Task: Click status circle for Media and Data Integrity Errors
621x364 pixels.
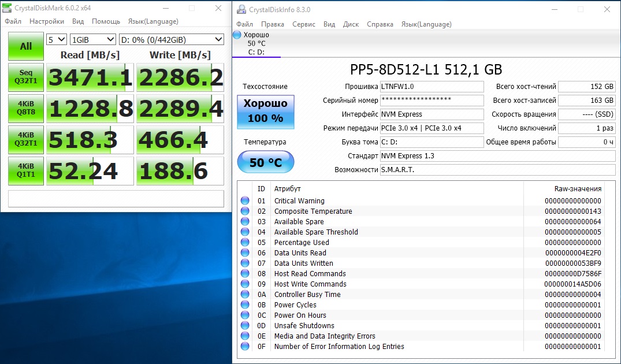Action: click(x=245, y=336)
